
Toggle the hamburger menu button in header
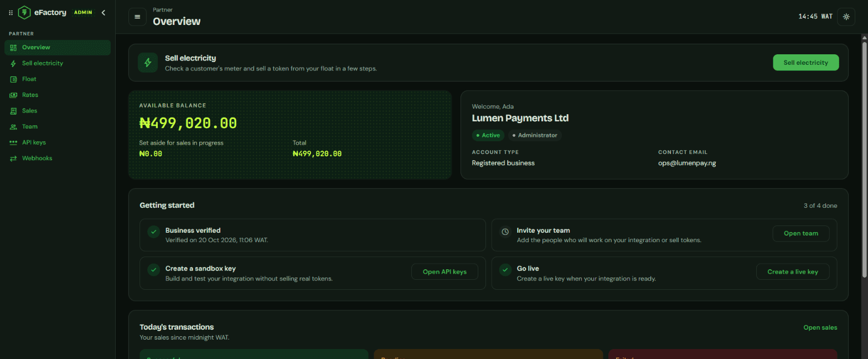[137, 17]
